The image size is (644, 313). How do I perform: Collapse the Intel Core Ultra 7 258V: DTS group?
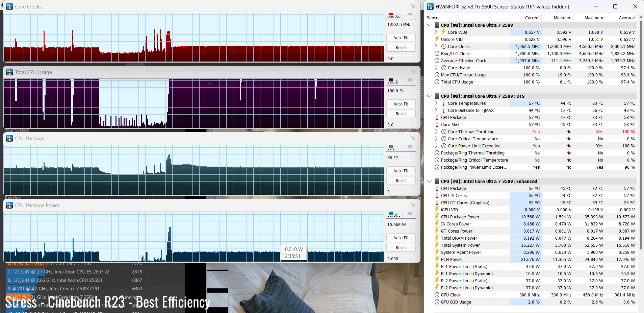tap(429, 96)
